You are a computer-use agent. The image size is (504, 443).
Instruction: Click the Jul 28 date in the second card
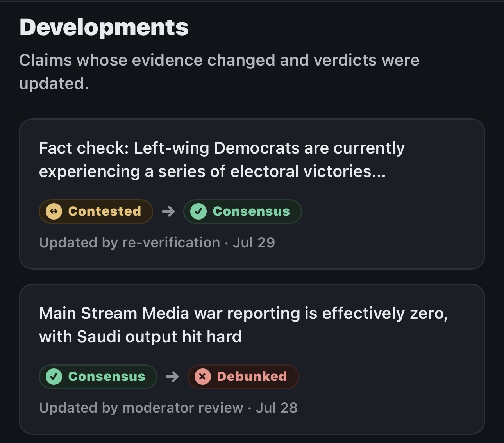click(x=277, y=408)
